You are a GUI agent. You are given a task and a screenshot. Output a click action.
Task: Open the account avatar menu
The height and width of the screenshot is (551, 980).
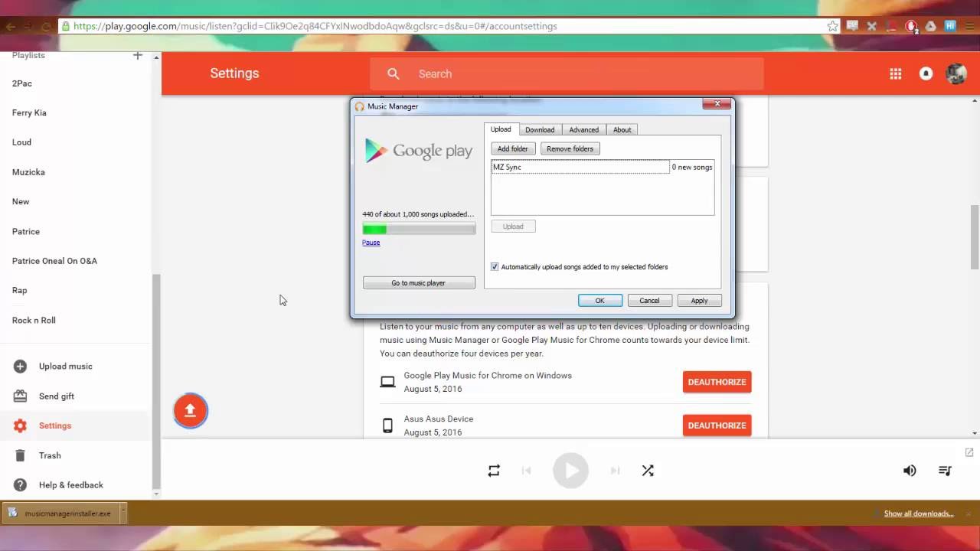(x=955, y=73)
